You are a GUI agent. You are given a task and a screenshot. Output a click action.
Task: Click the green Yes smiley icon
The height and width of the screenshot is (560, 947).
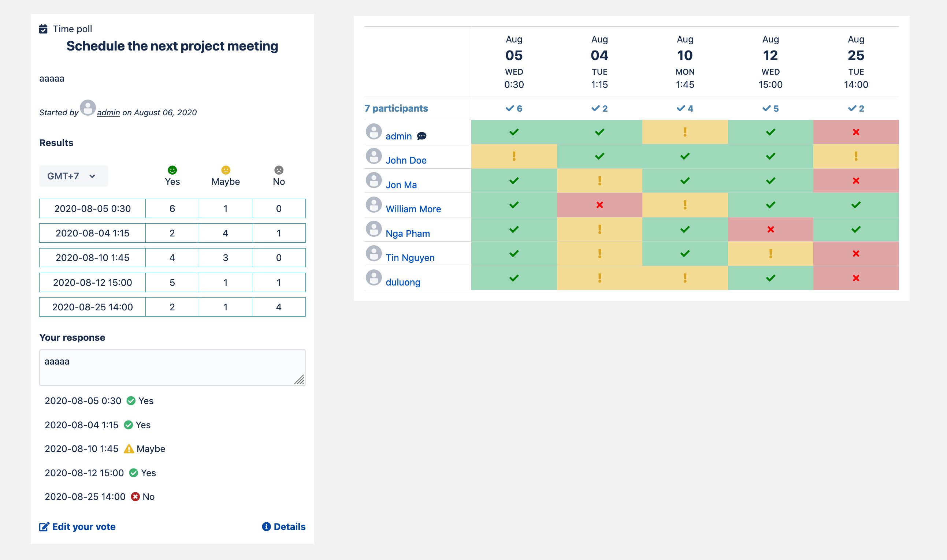tap(172, 170)
